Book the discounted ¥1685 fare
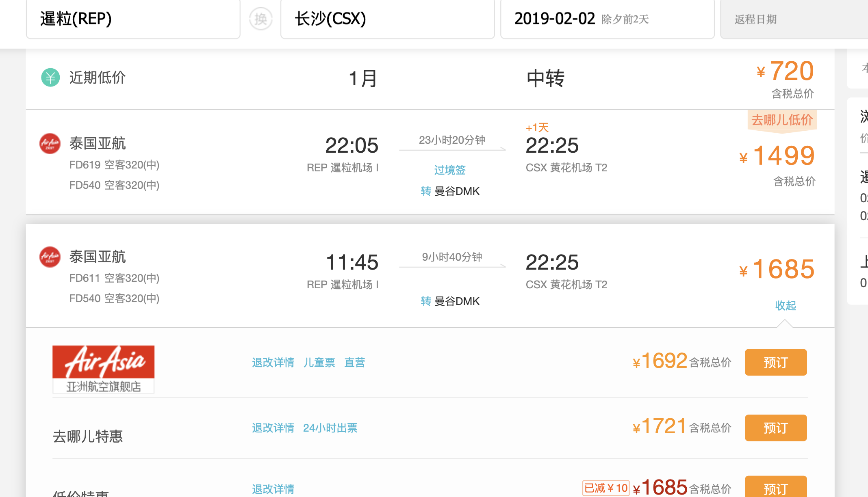The image size is (868, 497). pos(775,488)
